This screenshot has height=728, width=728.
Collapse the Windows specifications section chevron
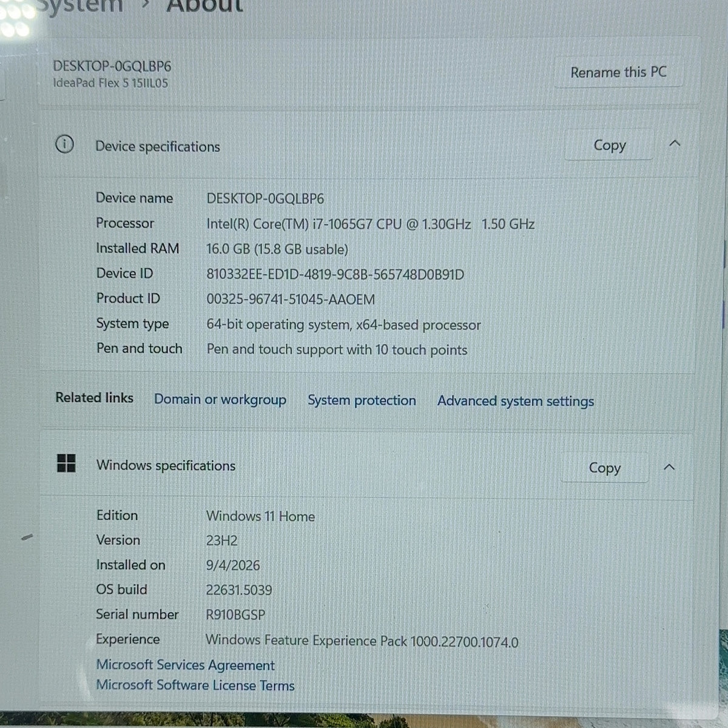coord(669,467)
